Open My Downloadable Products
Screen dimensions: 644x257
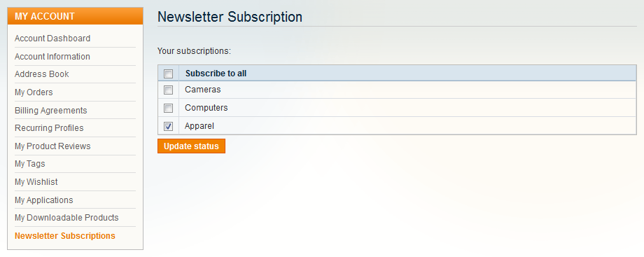click(x=66, y=218)
